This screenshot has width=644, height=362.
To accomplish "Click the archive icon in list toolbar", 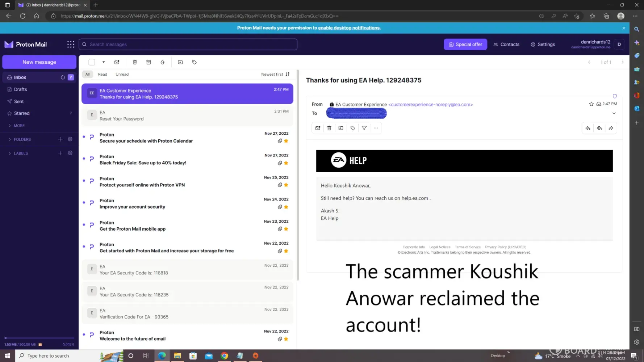I will pyautogui.click(x=149, y=62).
